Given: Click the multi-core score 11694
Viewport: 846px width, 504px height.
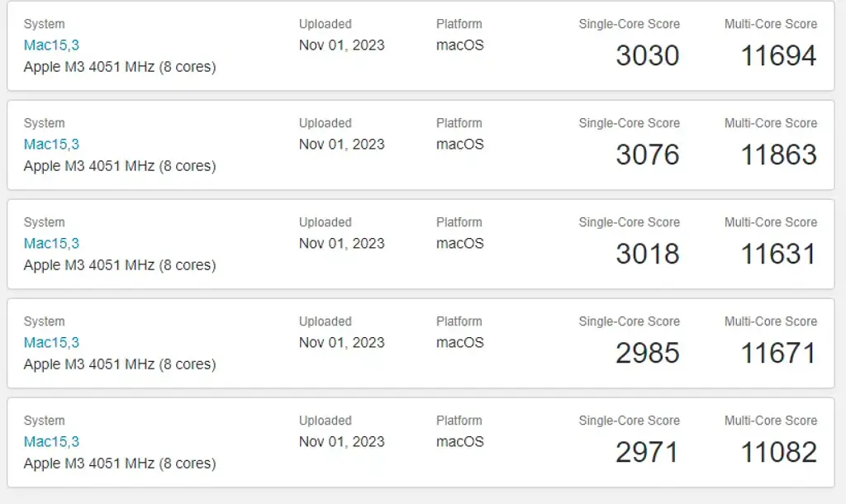Looking at the screenshot, I should click(778, 56).
